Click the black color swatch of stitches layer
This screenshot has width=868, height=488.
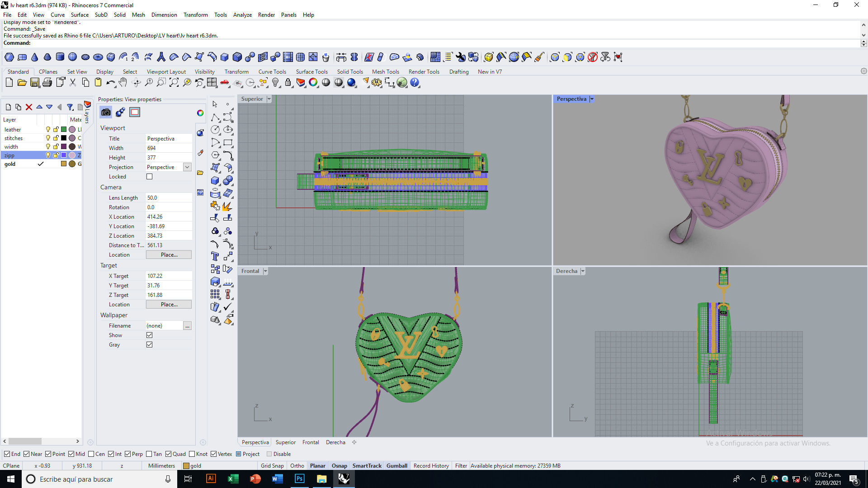(x=64, y=138)
